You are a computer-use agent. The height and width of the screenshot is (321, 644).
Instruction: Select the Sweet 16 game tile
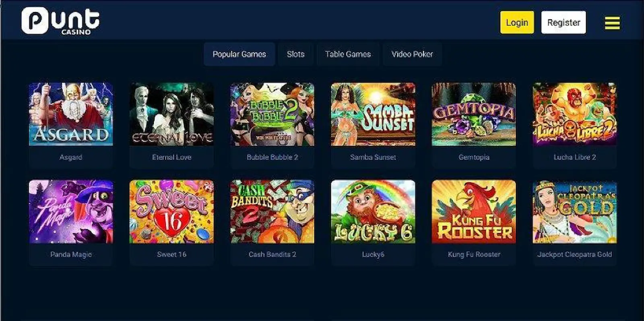[171, 211]
